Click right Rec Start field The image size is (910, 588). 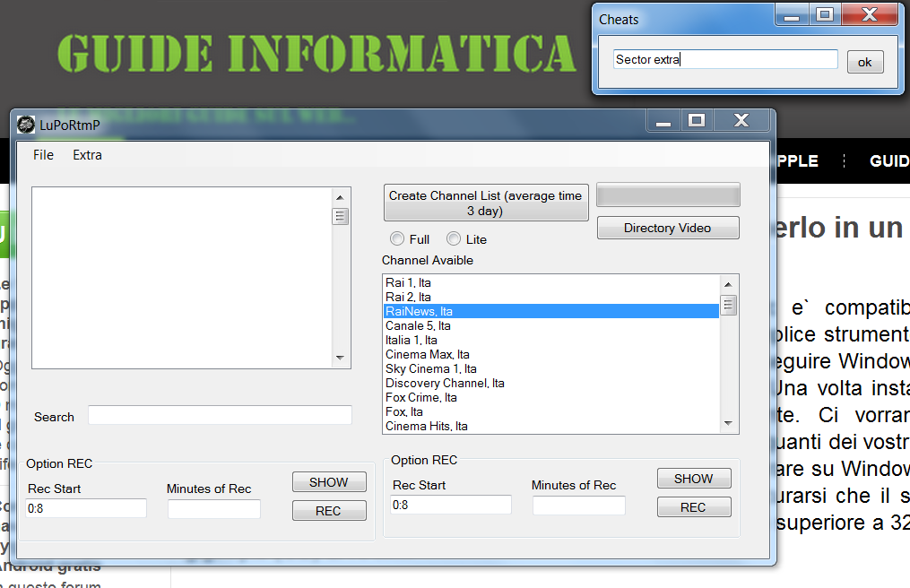[451, 505]
